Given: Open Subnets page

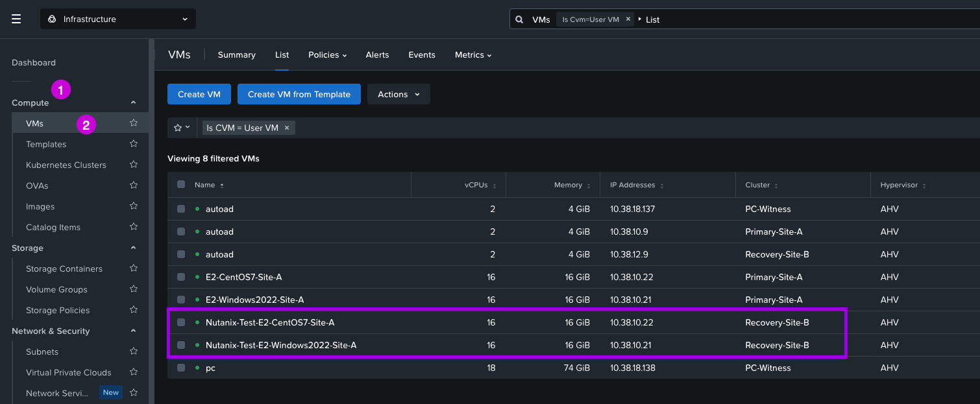Looking at the screenshot, I should coord(42,351).
